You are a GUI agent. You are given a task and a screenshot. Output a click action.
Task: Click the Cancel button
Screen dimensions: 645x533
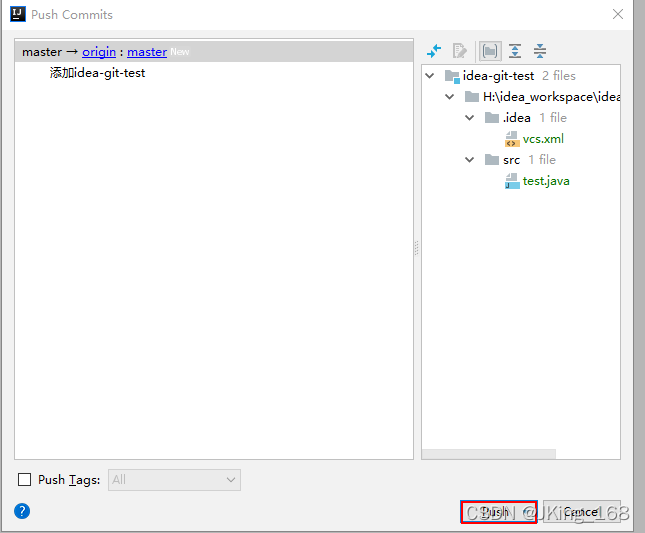click(582, 512)
